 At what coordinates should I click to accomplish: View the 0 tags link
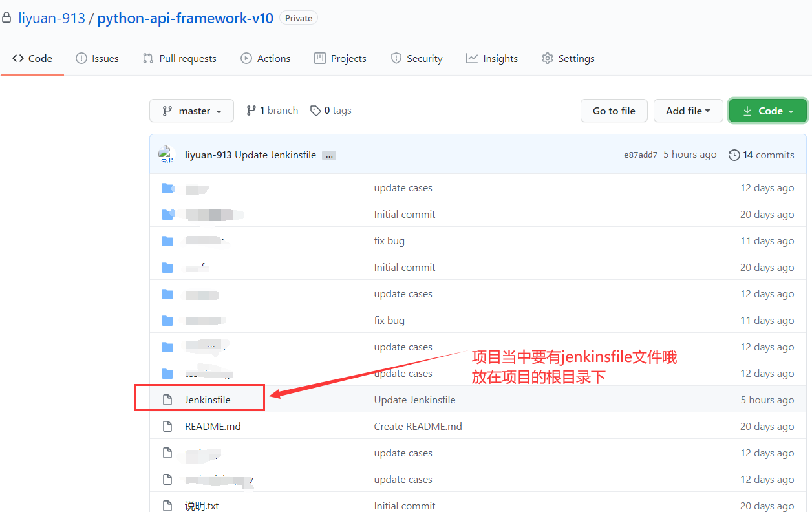tap(331, 111)
